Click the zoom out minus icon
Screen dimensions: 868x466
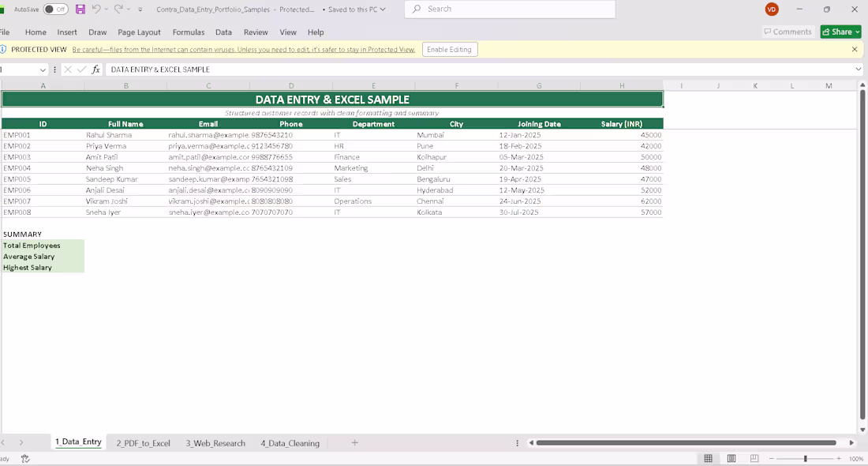click(771, 459)
